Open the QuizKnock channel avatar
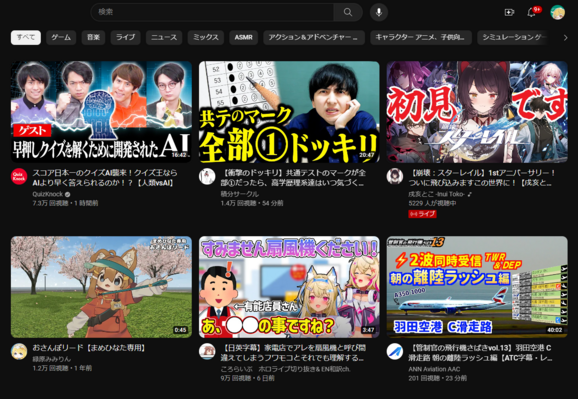This screenshot has width=578, height=399. click(x=19, y=177)
